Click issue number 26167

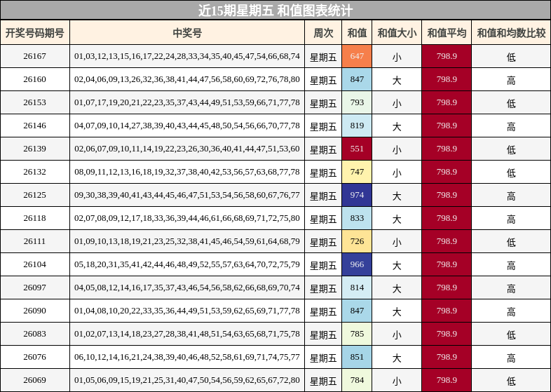click(35, 56)
